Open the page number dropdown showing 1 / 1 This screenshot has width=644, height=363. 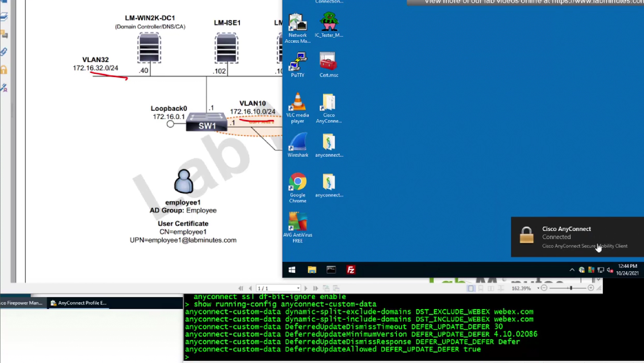tap(298, 288)
